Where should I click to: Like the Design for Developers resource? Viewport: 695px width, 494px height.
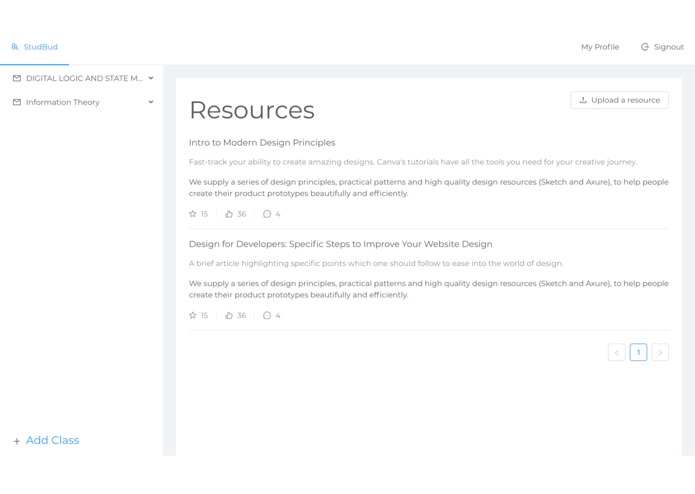[x=229, y=315]
